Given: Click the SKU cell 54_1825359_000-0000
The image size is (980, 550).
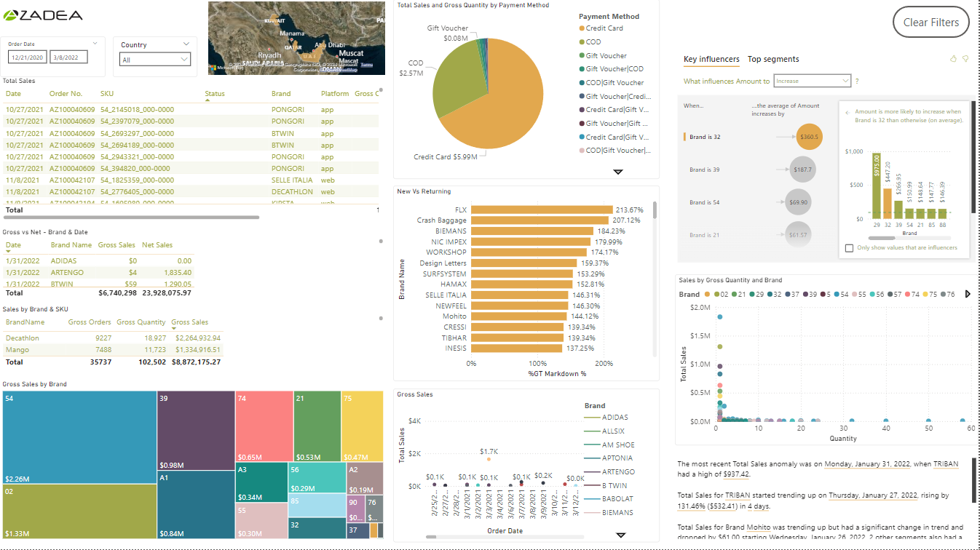Looking at the screenshot, I should (x=137, y=180).
